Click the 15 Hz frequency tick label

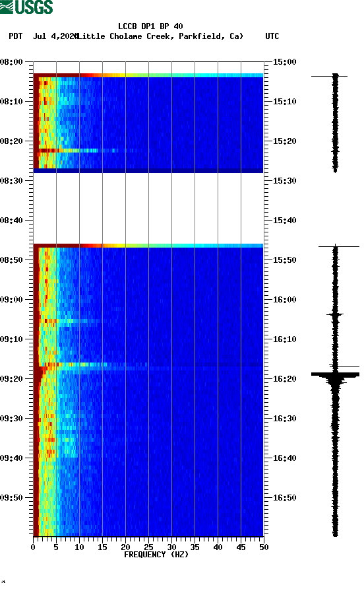(x=102, y=547)
